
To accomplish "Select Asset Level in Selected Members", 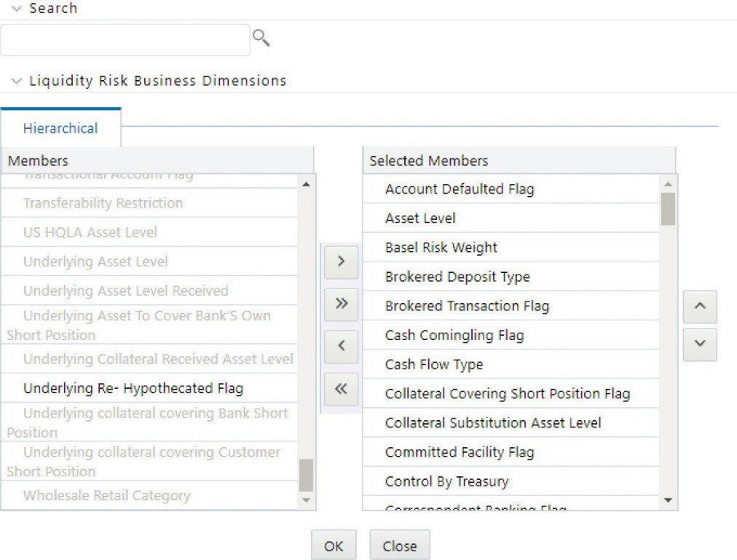I will [511, 218].
